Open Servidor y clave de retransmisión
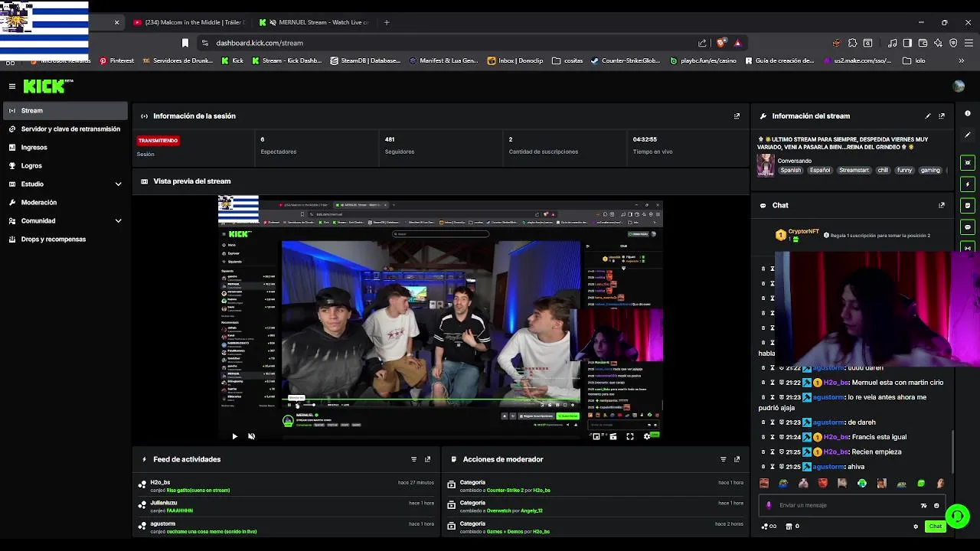980x551 pixels. [x=64, y=129]
